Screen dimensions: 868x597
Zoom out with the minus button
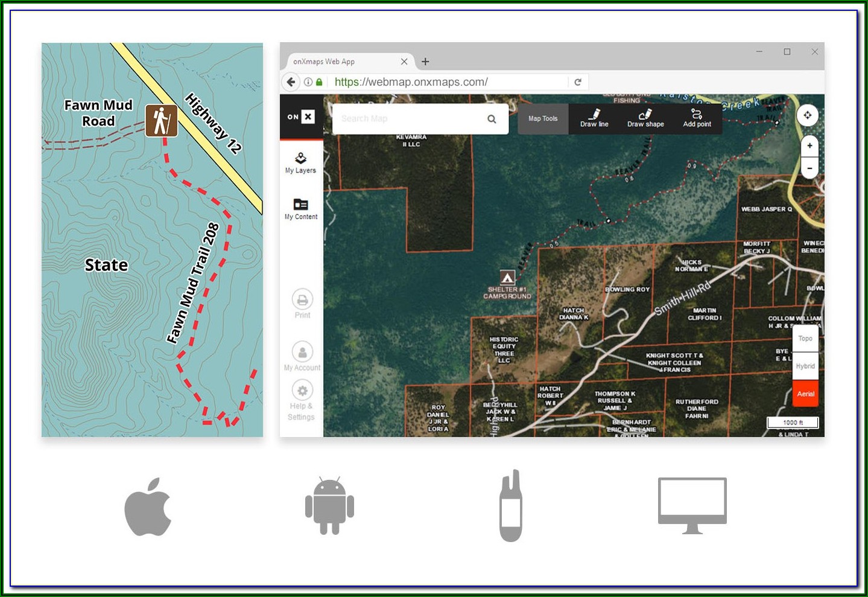[x=809, y=168]
